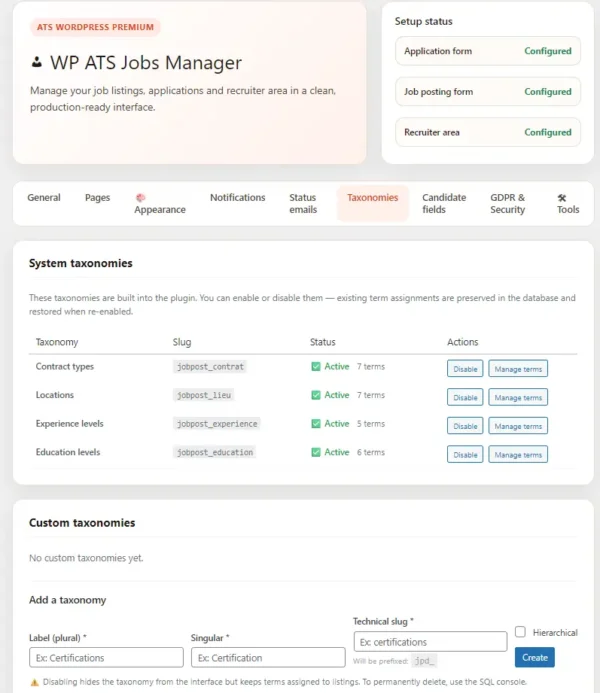
Task: Click the Experience levels taxonomy name
Action: [x=69, y=423]
